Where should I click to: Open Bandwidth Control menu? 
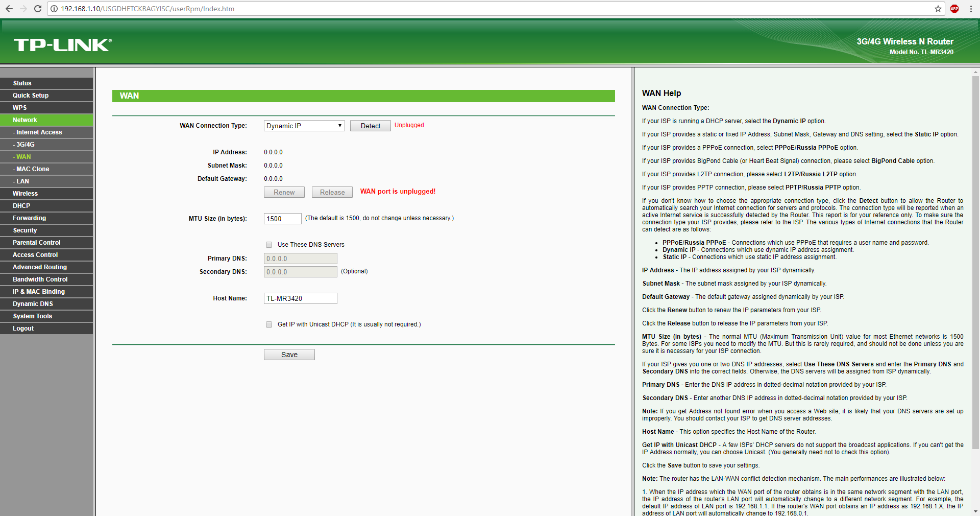(x=46, y=279)
